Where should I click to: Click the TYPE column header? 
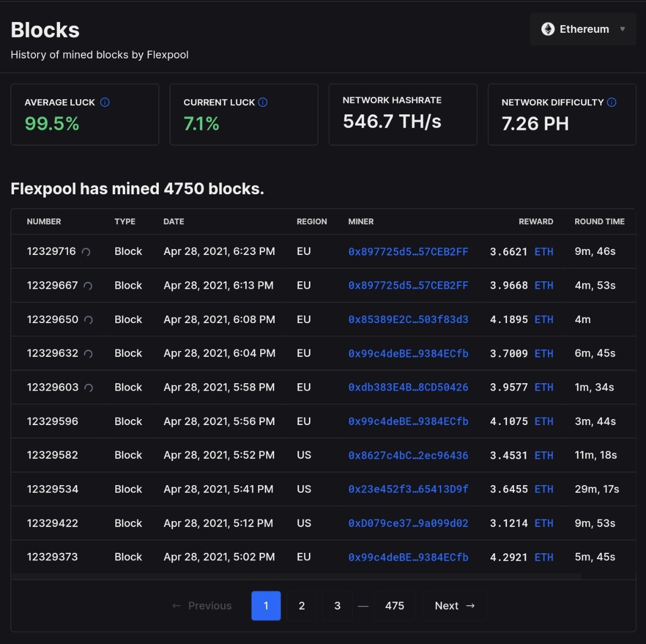(125, 222)
